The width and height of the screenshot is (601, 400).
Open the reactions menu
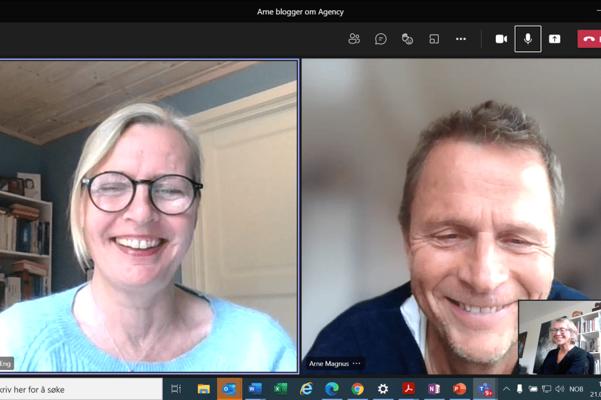407,39
